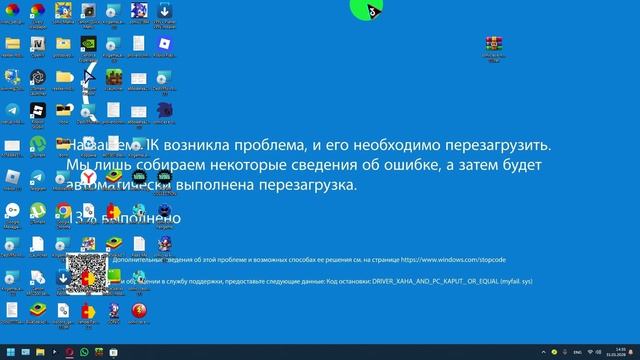This screenshot has width=640, height=360.
Task: Open Google Chrome desktop shortcut
Action: tap(63, 211)
